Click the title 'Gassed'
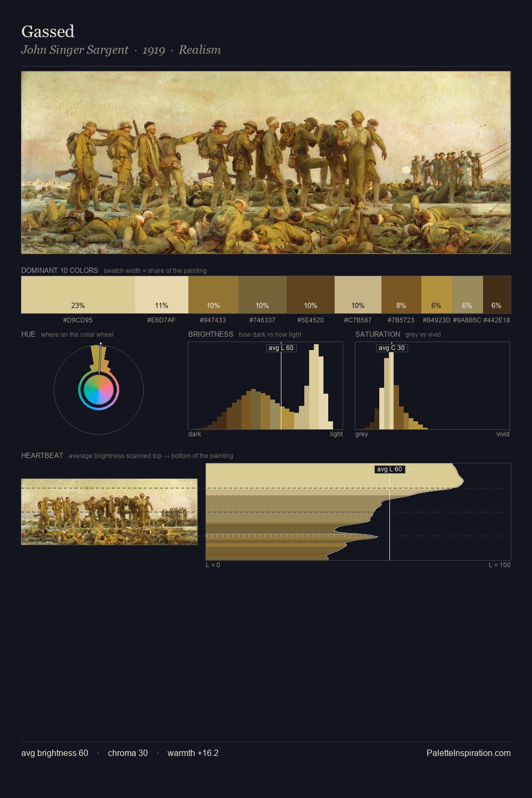Image resolution: width=532 pixels, height=798 pixels. (x=48, y=31)
